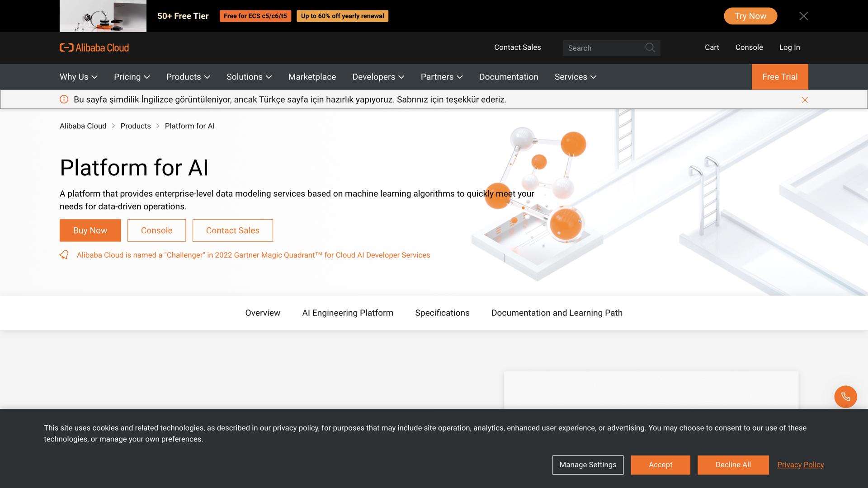
Task: Click the Search input field
Action: point(601,47)
